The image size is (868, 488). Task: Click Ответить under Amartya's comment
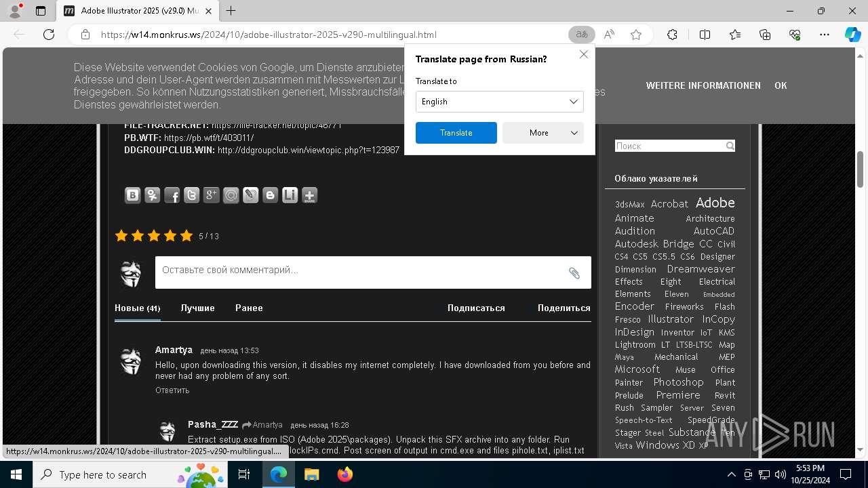click(172, 390)
